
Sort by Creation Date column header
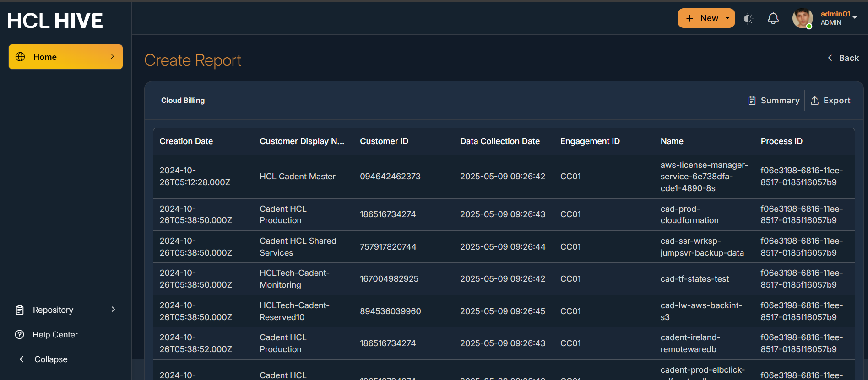point(186,141)
